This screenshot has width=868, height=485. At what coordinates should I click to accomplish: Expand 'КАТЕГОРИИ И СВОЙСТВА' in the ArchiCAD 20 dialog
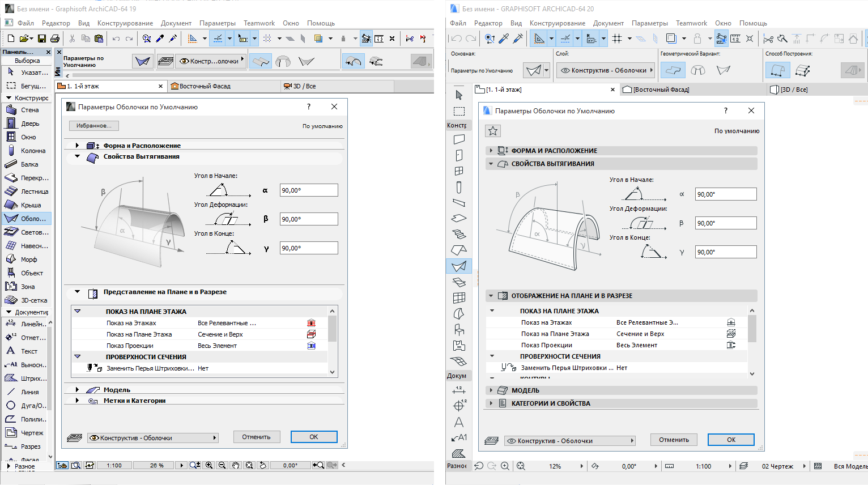click(491, 403)
